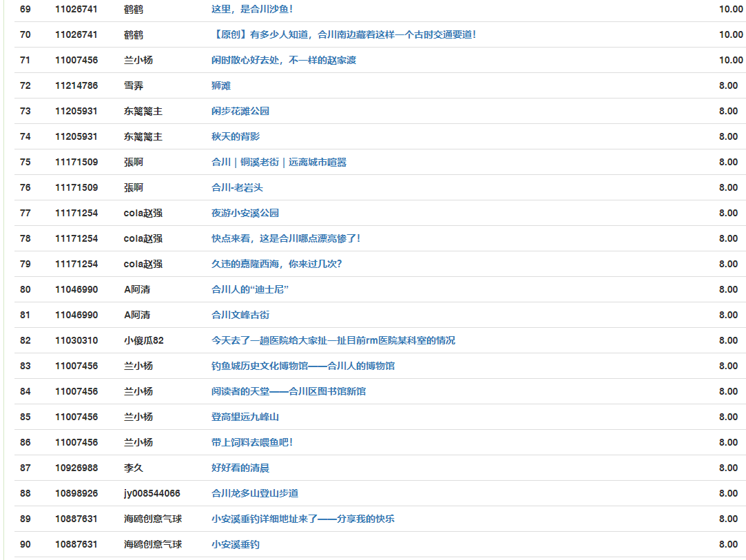Open the "秋天的背影" post

tap(235, 137)
